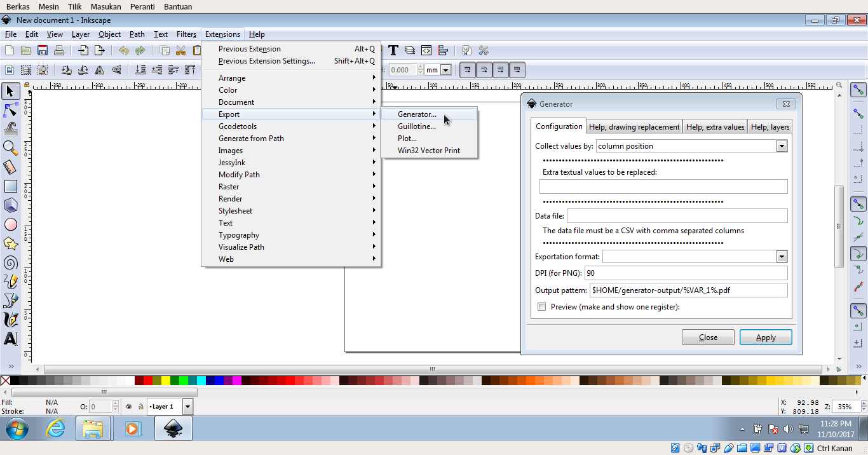
Task: Select the 3D box tool
Action: click(x=10, y=205)
